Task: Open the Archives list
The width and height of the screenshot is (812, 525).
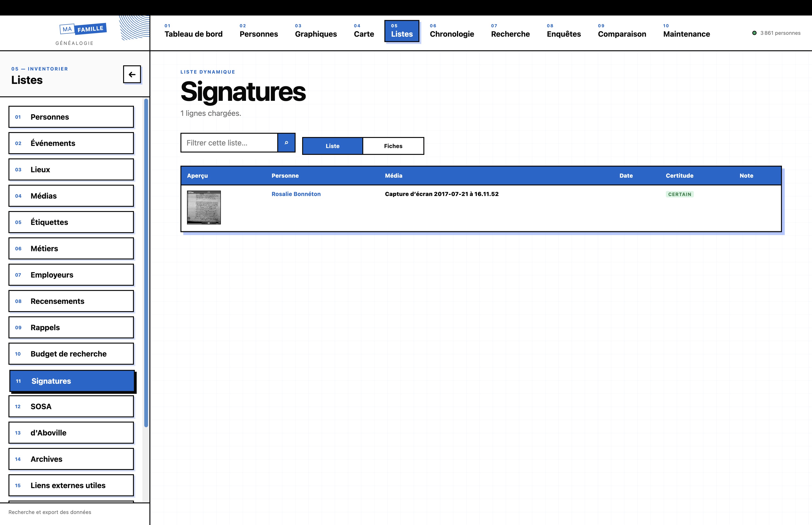Action: [x=71, y=459]
